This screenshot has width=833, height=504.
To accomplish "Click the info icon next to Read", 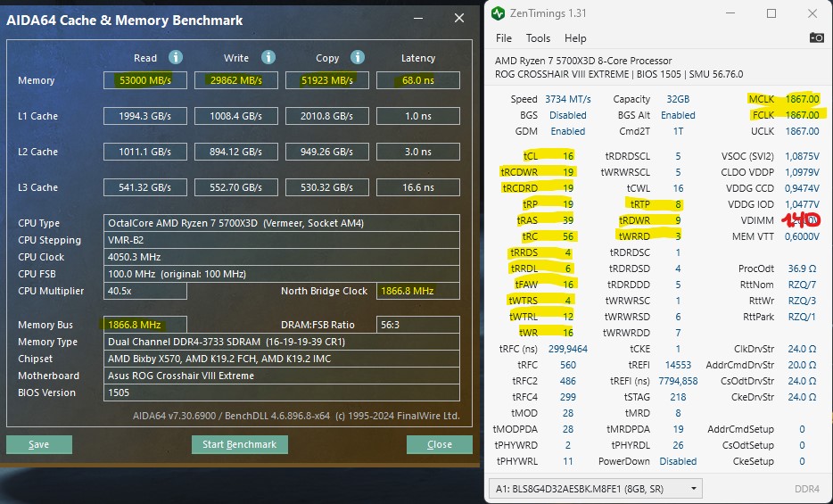I will pyautogui.click(x=176, y=57).
